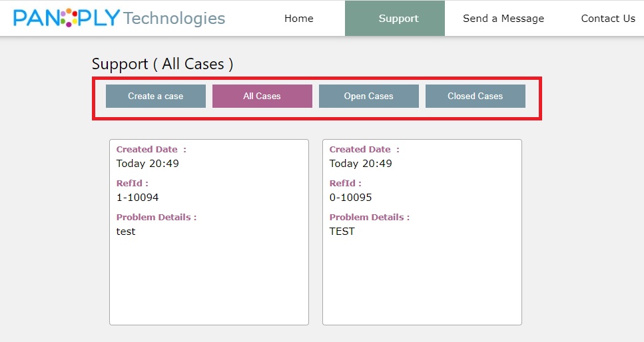Click RefId value 0-10095
The height and width of the screenshot is (342, 644).
tap(350, 198)
